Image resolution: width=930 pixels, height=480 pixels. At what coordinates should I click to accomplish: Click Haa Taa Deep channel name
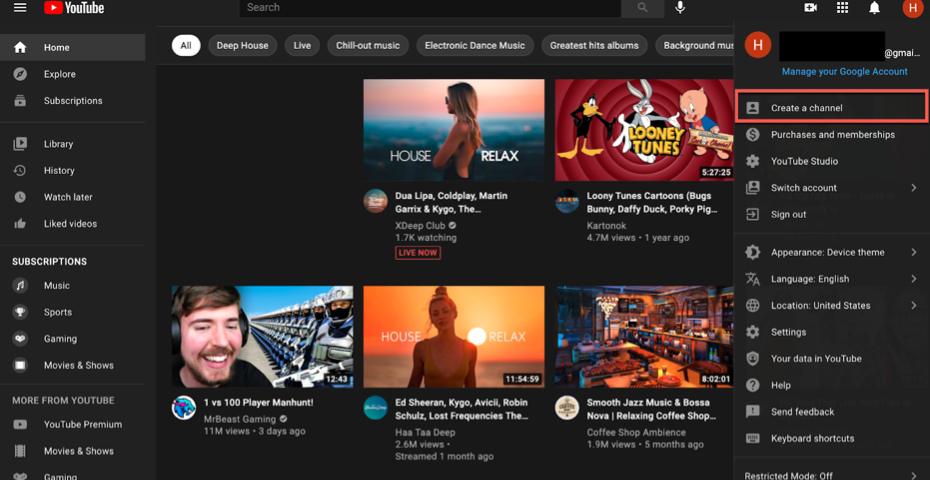tap(423, 433)
